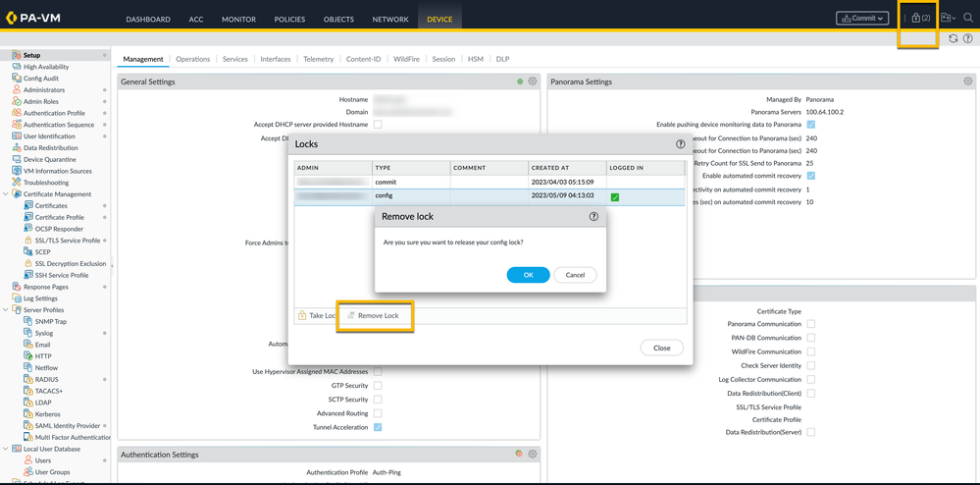
Task: Open the General Settings gear icon
Action: [533, 81]
